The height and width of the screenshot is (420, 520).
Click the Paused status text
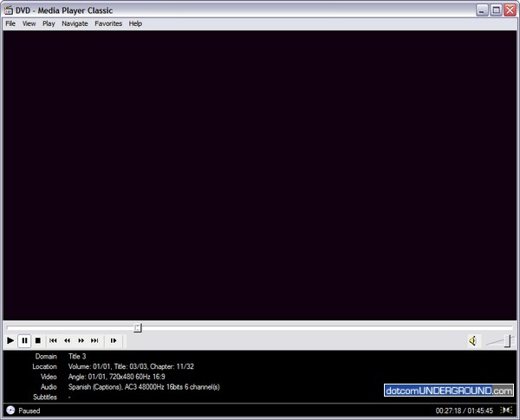click(29, 410)
